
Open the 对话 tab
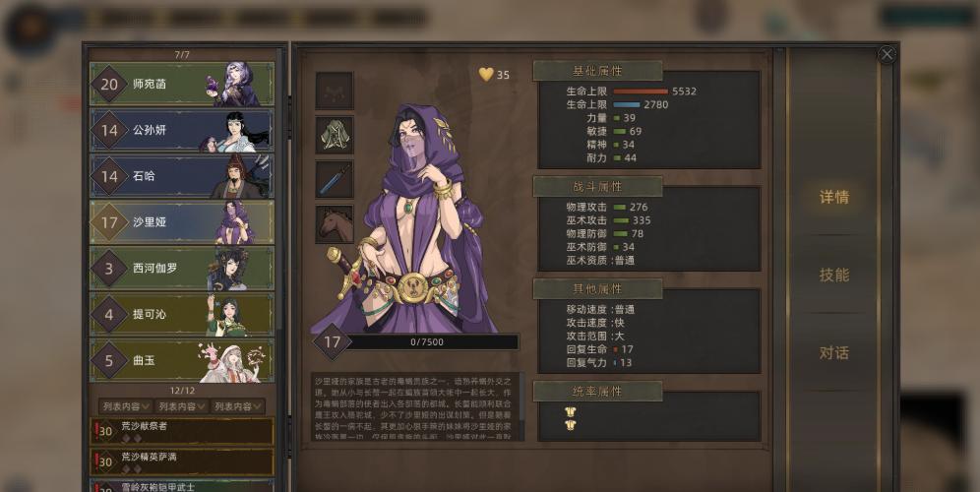(833, 352)
